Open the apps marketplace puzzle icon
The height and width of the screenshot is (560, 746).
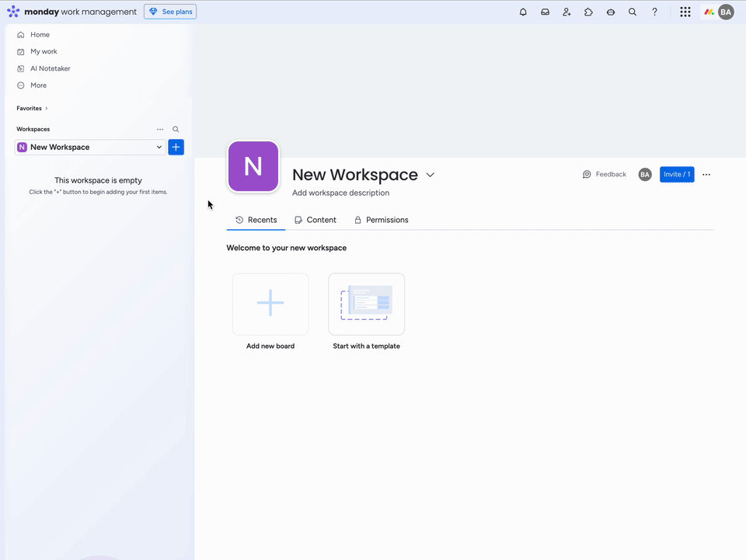click(588, 12)
